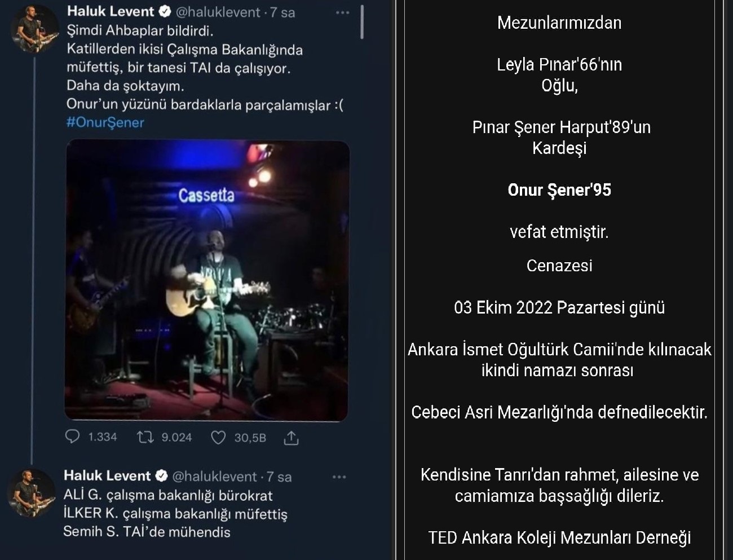Open the #OnurŞener hashtag link
This screenshot has height=560, width=733.
point(105,122)
